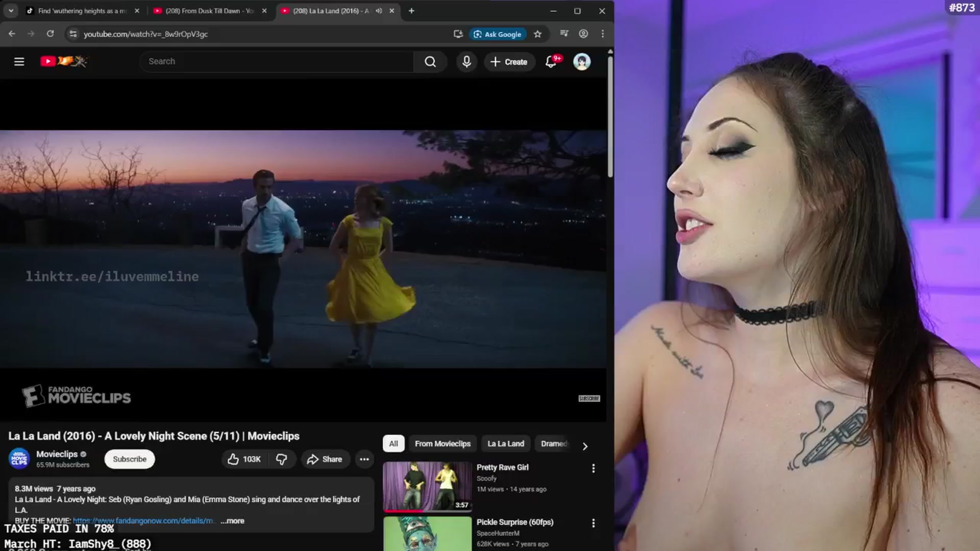This screenshot has width=980, height=551.
Task: Open Pickle Surprise (60fps) thumbnail
Action: [x=427, y=534]
